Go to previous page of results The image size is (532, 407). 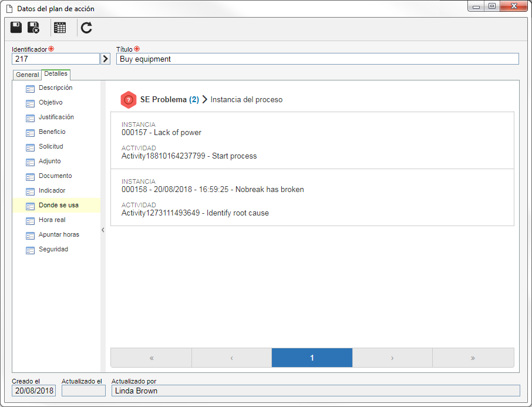tap(232, 358)
